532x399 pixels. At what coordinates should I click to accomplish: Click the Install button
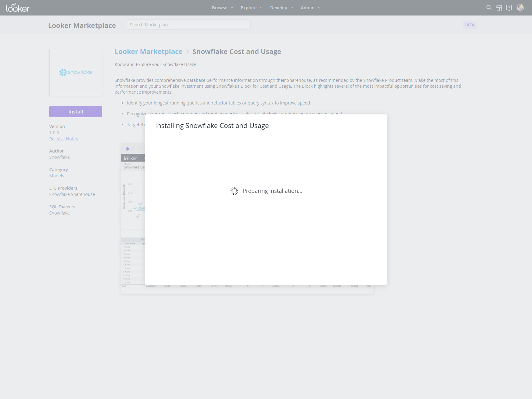click(x=76, y=111)
